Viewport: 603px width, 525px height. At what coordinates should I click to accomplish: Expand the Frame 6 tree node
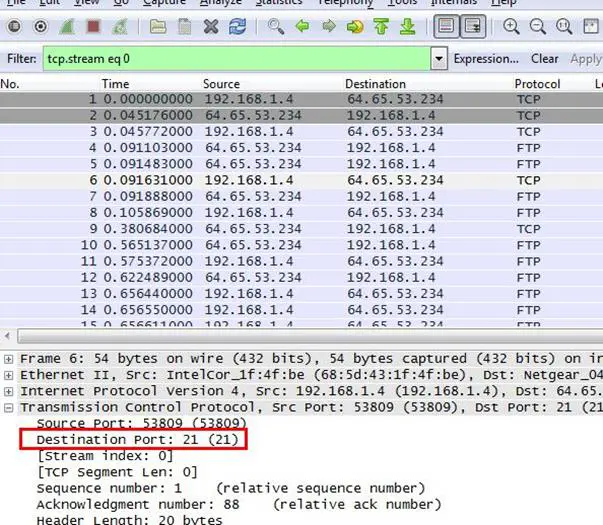point(9,359)
